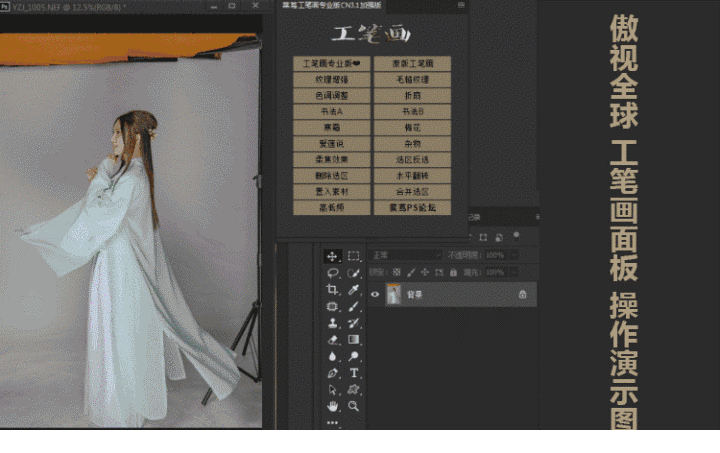The image size is (720, 453).
Task: Choose the Hand tool
Action: pos(332,406)
